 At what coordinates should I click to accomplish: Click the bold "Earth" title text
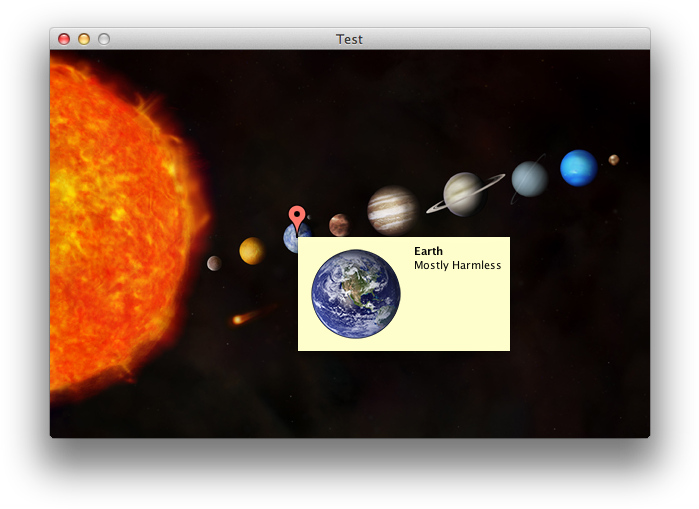(x=428, y=251)
